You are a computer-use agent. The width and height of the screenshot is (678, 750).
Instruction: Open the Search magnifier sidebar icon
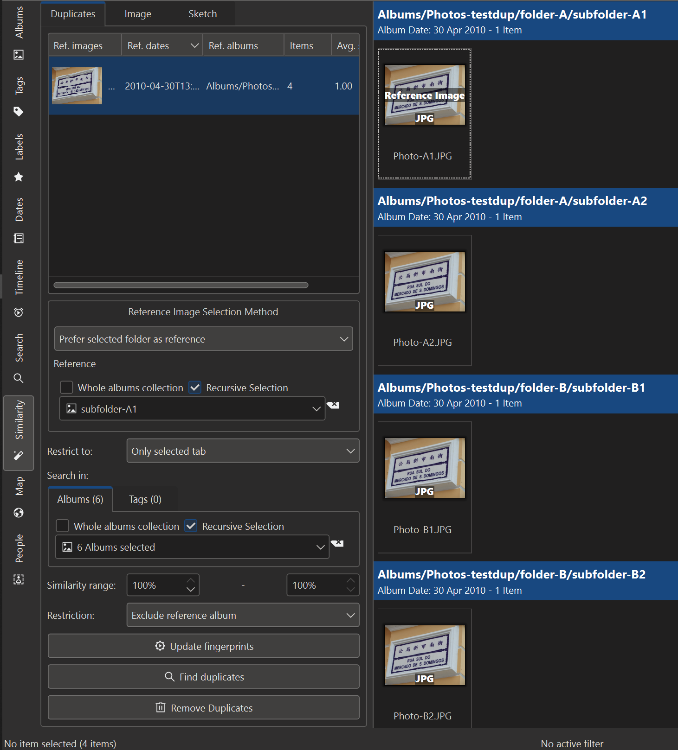(18, 378)
